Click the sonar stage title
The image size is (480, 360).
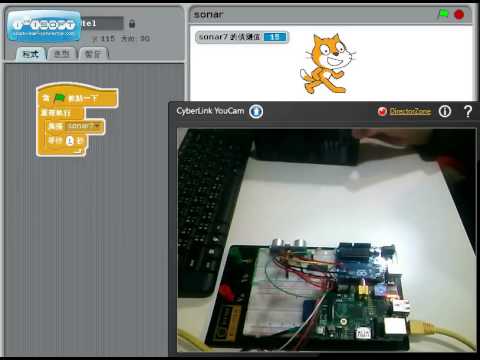click(x=209, y=14)
